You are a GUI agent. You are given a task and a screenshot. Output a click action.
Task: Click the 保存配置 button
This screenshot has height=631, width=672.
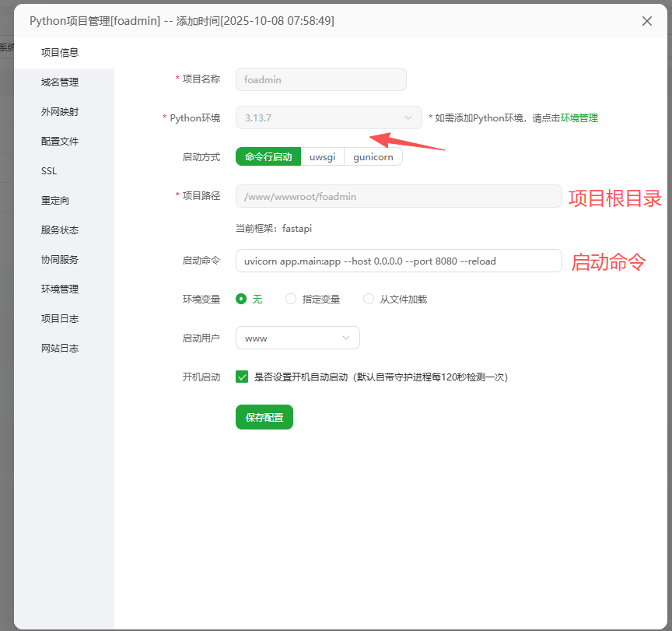[x=264, y=417]
